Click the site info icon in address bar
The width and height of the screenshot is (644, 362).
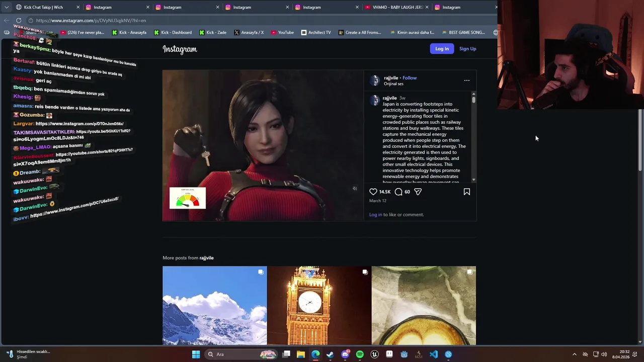tap(31, 21)
